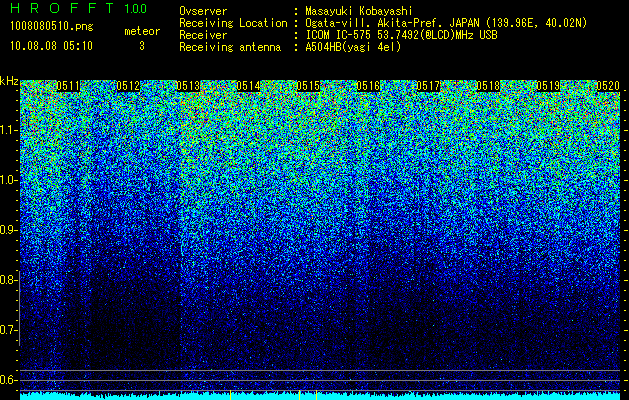Click the 1.0.0 version number
This screenshot has width=629, height=400.
(136, 8)
